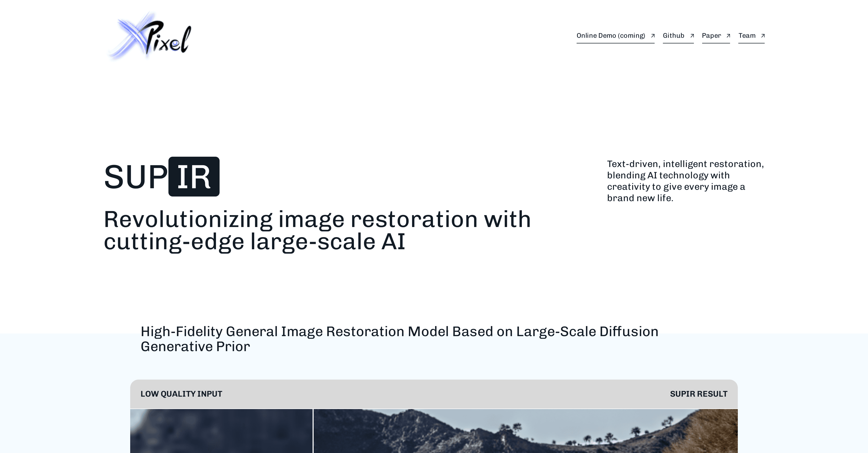This screenshot has width=868, height=453.
Task: Click the LOW QUALITY INPUT label
Action: point(181,394)
